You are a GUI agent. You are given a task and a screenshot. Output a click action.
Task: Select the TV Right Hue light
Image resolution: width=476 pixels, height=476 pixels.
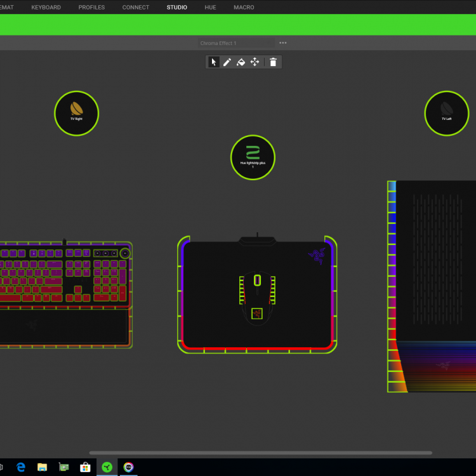(76, 113)
